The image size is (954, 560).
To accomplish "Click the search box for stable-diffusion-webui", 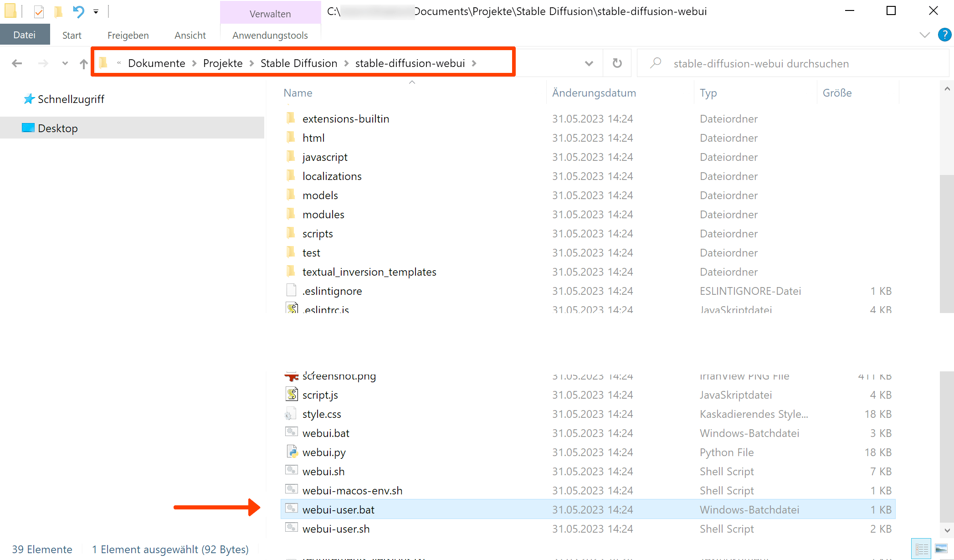I will click(793, 63).
